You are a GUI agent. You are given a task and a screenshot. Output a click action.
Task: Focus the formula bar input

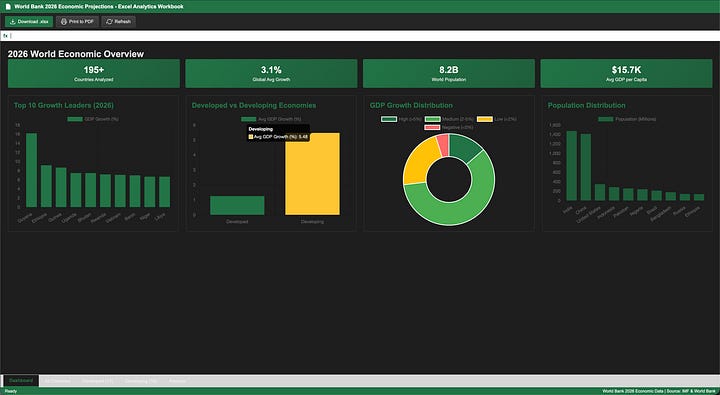pos(364,36)
